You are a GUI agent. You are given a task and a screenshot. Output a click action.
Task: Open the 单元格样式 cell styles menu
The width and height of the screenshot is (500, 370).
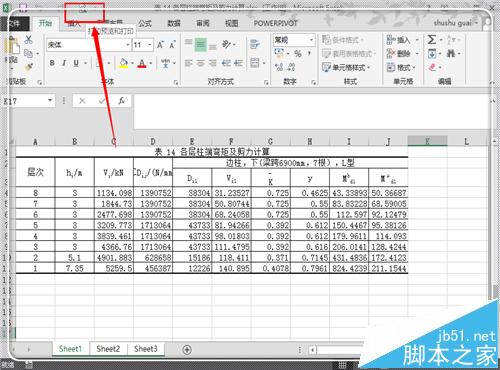[346, 67]
